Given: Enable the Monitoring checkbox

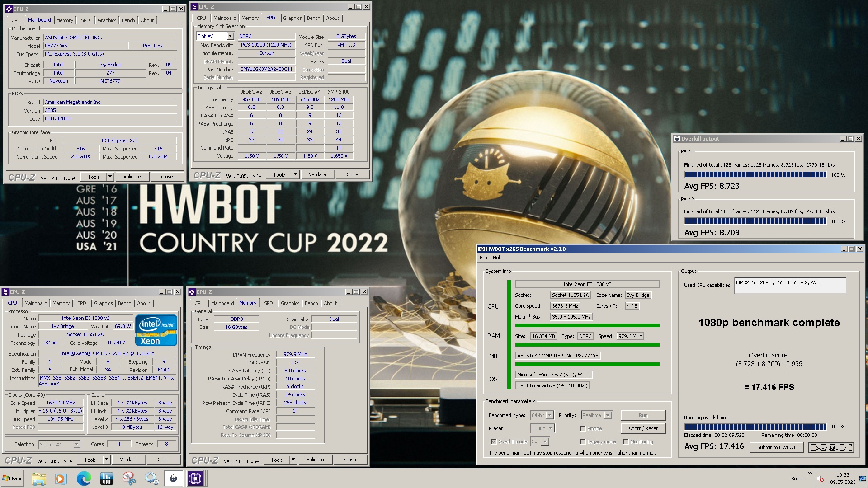Looking at the screenshot, I should pos(626,441).
